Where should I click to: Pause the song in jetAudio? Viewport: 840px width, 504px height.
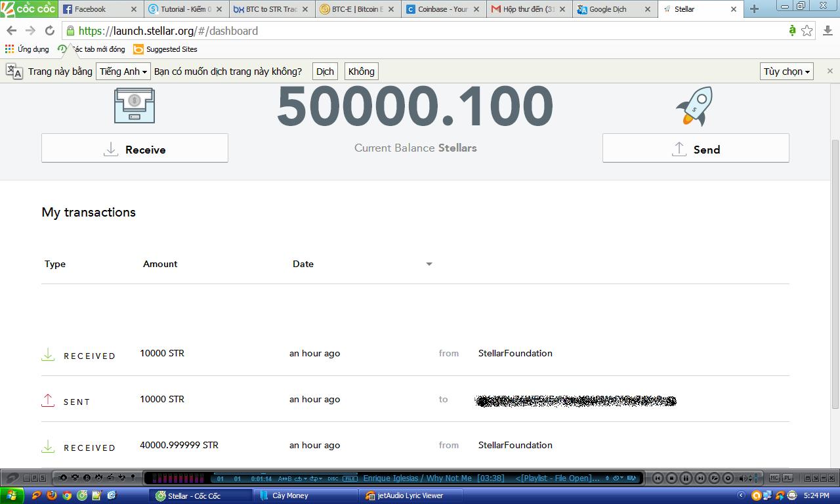click(x=686, y=478)
